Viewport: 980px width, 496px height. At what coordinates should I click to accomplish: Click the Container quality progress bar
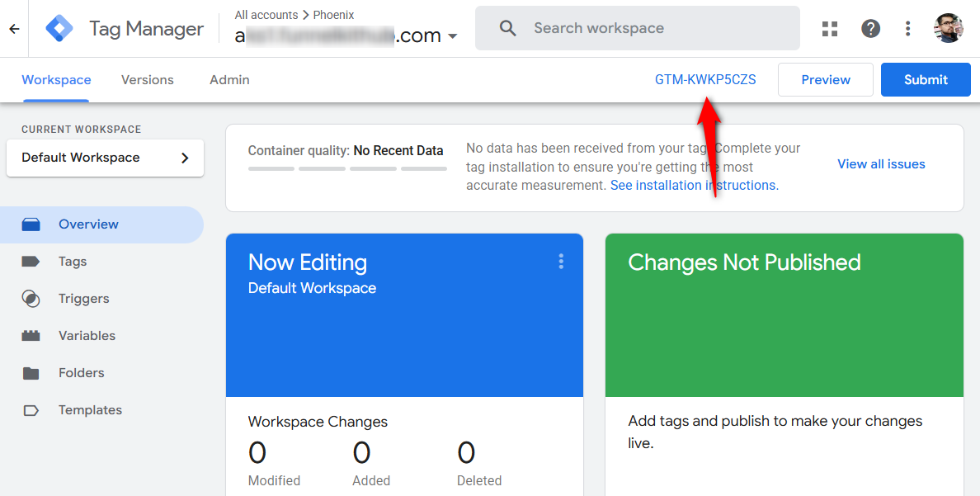pos(347,169)
